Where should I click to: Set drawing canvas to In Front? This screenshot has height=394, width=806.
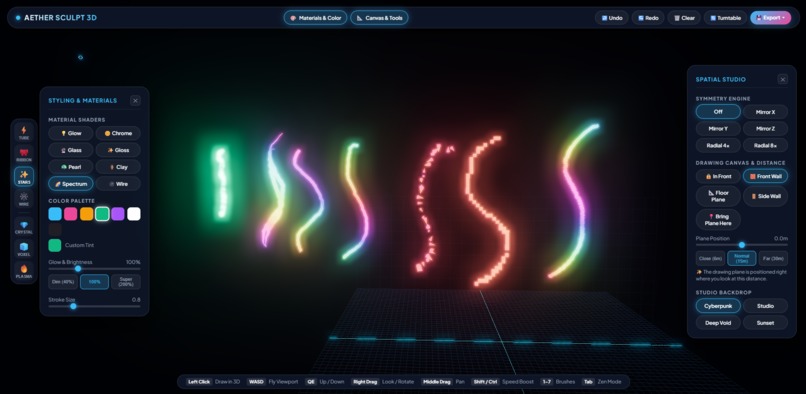pyautogui.click(x=718, y=176)
